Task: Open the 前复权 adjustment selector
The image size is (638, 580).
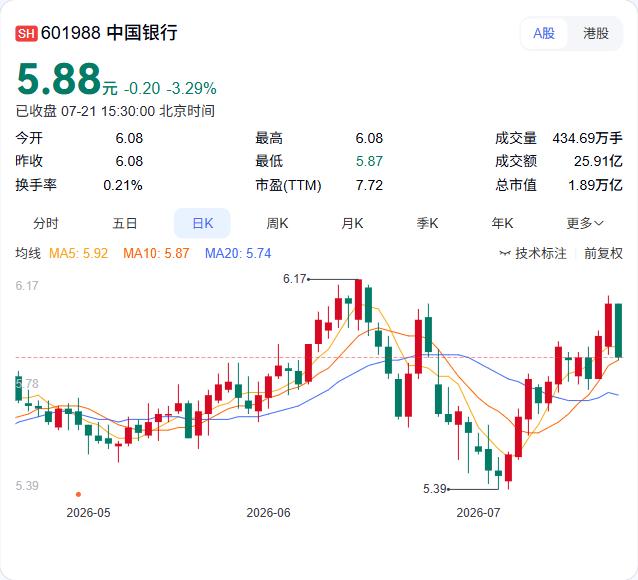Action: point(603,254)
